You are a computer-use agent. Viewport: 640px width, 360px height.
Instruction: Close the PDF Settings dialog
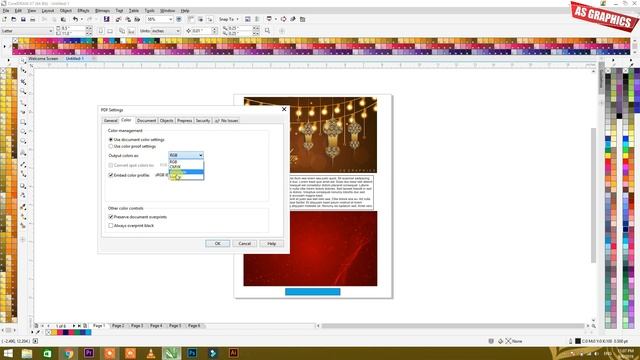click(284, 109)
